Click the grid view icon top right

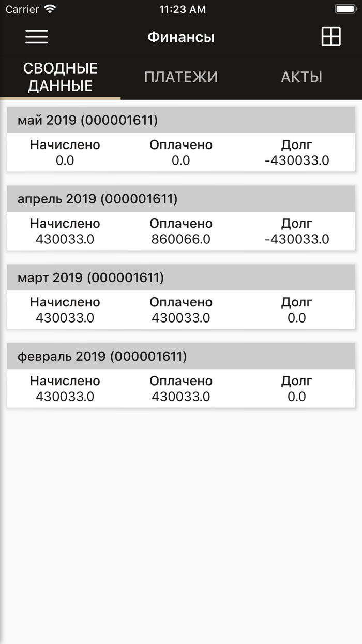(330, 36)
